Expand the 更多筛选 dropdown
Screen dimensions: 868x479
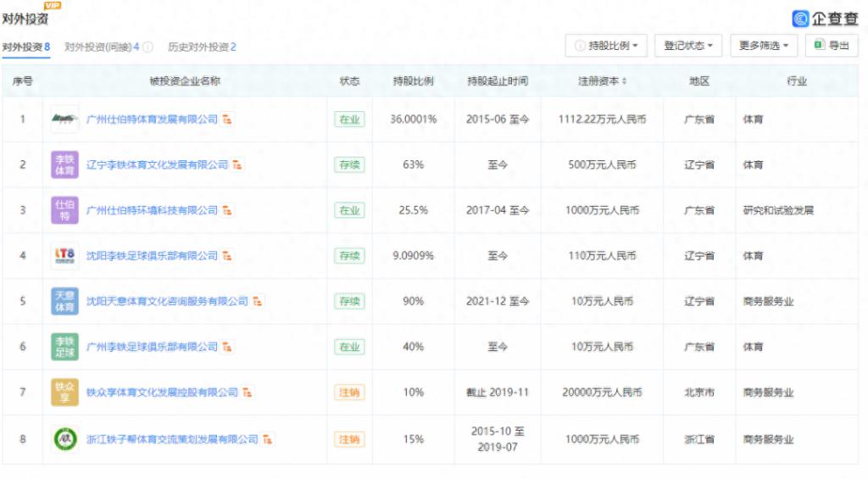[763, 46]
